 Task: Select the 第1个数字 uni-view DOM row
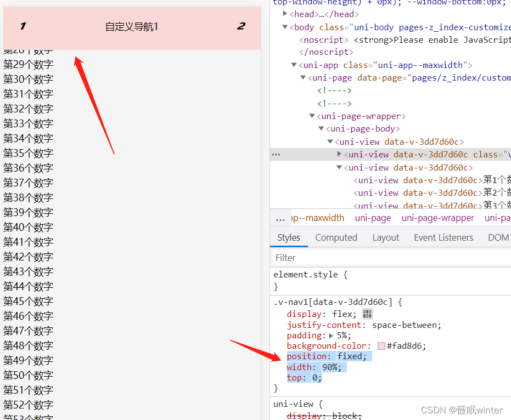[432, 180]
